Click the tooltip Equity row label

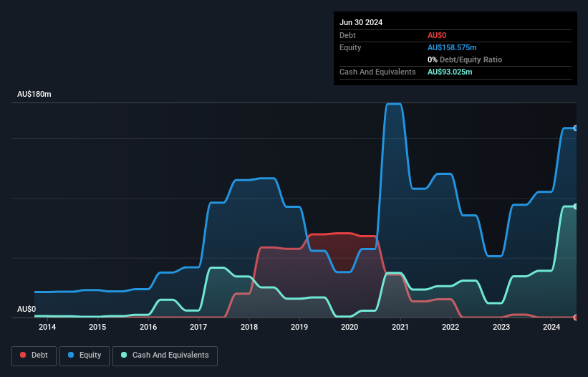350,47
